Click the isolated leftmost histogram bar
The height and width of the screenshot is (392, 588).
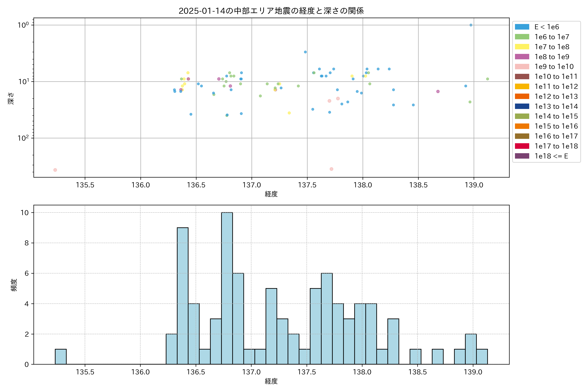pyautogui.click(x=61, y=357)
